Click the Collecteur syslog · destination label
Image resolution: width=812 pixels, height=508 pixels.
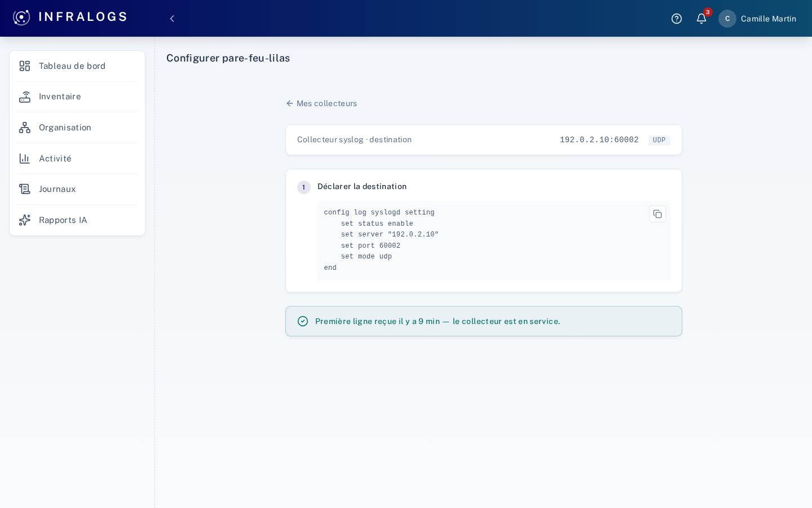[x=354, y=139]
